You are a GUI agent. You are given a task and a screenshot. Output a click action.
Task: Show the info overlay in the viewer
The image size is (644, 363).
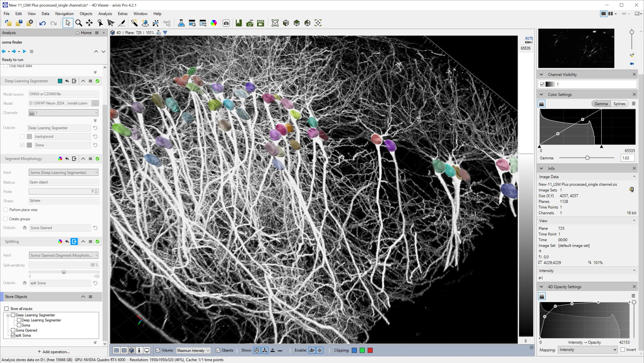click(x=139, y=350)
